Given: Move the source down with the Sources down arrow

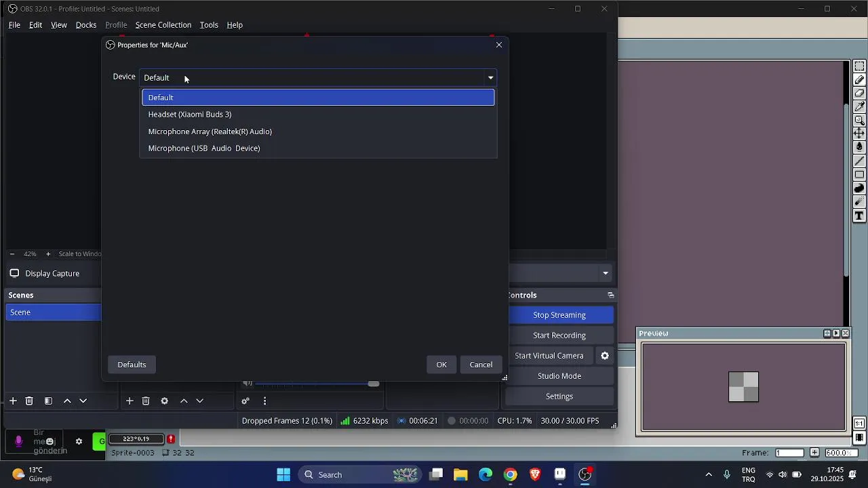Looking at the screenshot, I should [x=200, y=401].
